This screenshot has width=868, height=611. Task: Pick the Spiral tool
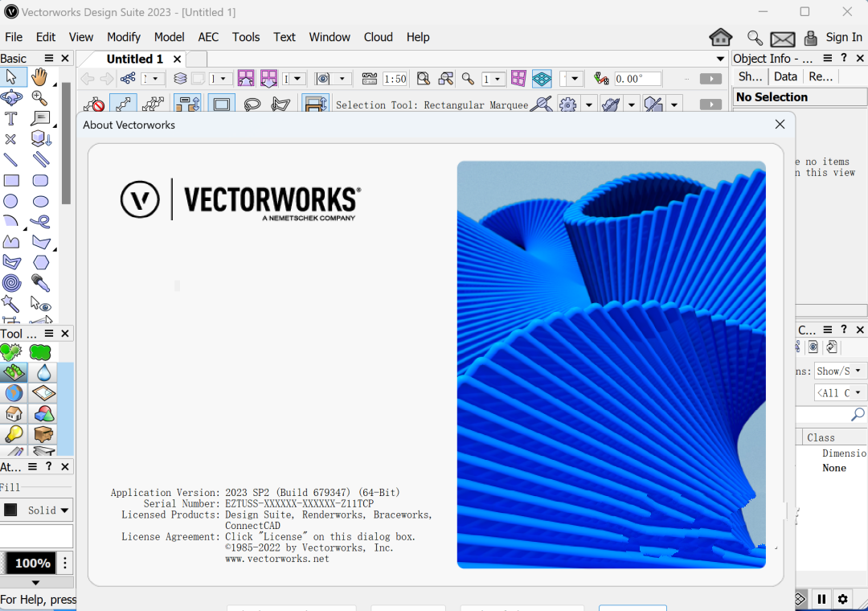[x=11, y=283]
